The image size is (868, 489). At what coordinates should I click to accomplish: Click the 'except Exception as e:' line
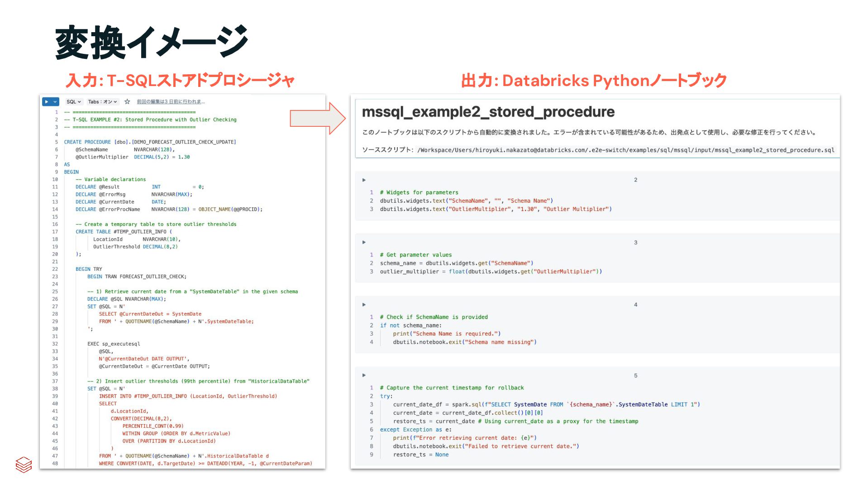click(x=416, y=430)
